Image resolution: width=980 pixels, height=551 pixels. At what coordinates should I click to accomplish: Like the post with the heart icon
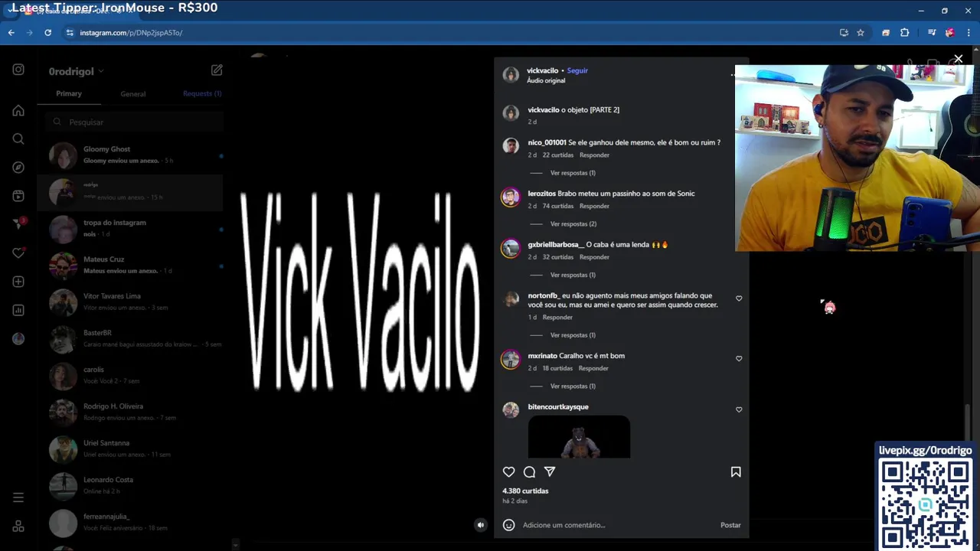(x=508, y=472)
